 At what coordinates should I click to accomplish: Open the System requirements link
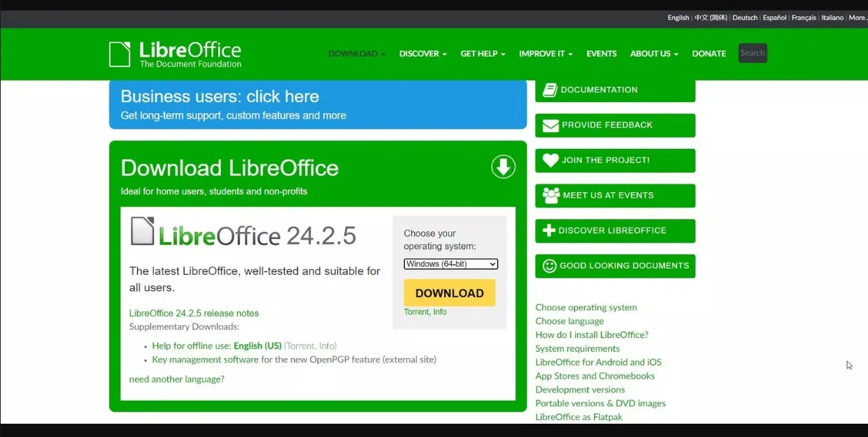tap(577, 348)
